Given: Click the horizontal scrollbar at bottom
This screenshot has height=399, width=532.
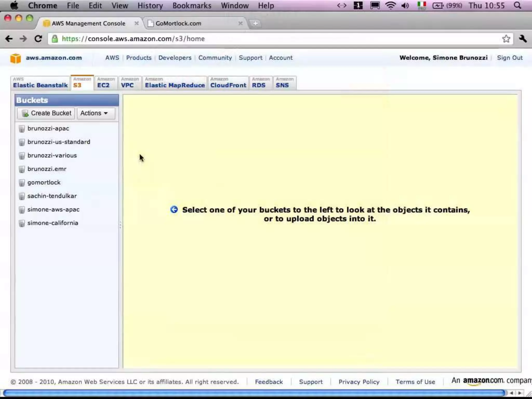Looking at the screenshot, I should click(255, 393).
